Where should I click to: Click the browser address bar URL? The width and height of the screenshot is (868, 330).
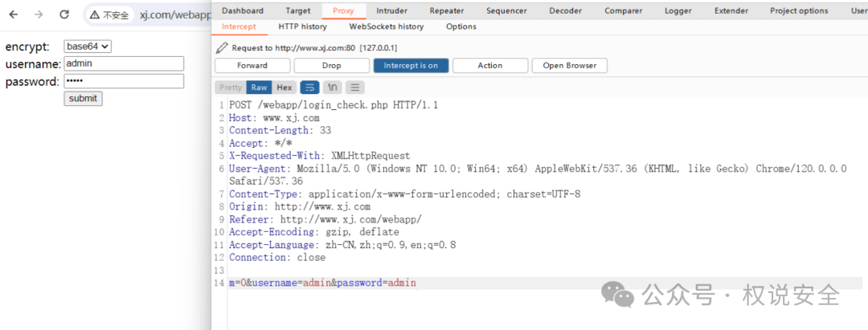[x=175, y=15]
